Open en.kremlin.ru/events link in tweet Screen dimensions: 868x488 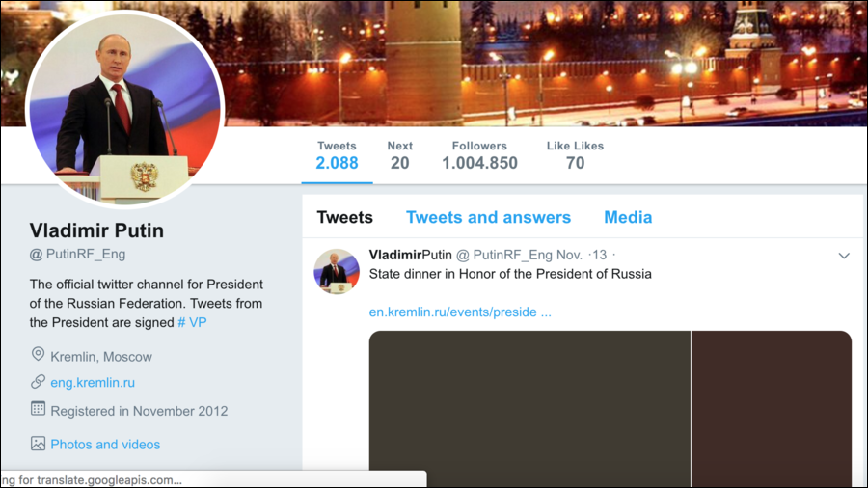(x=460, y=312)
